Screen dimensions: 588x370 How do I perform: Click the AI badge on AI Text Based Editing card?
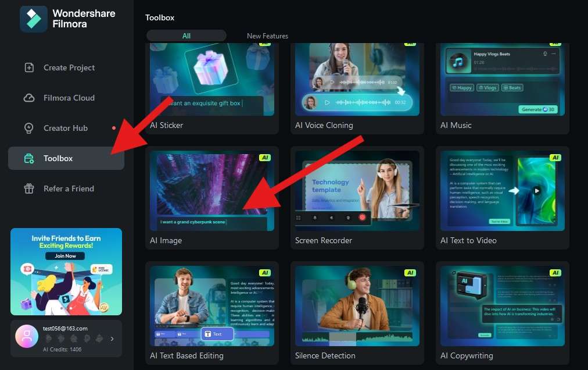[x=265, y=273]
